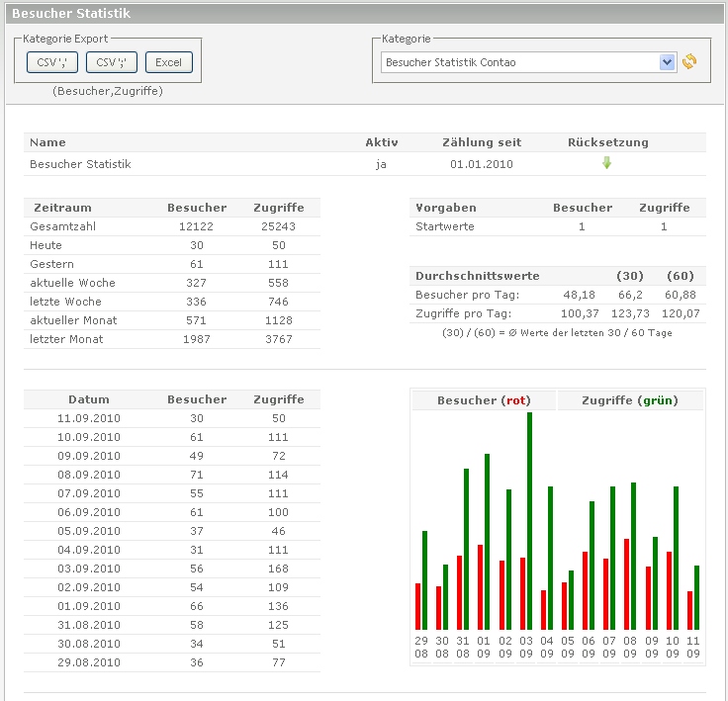Click the Zeitraum column header
The width and height of the screenshot is (728, 701).
click(62, 208)
